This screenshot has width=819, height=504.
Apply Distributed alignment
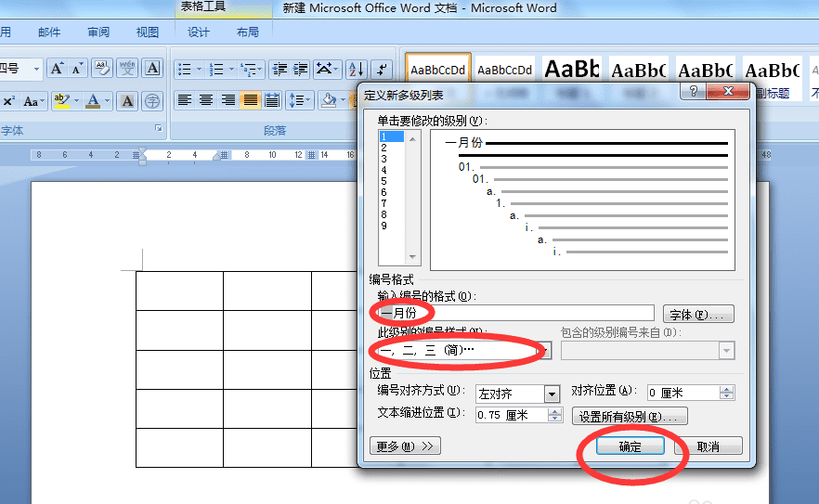pyautogui.click(x=271, y=99)
